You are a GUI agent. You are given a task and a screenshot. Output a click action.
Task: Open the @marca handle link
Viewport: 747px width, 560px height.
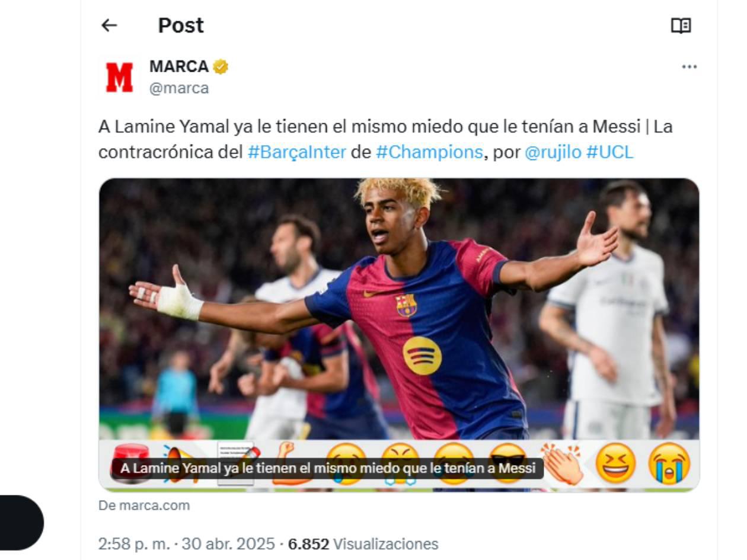pyautogui.click(x=179, y=88)
